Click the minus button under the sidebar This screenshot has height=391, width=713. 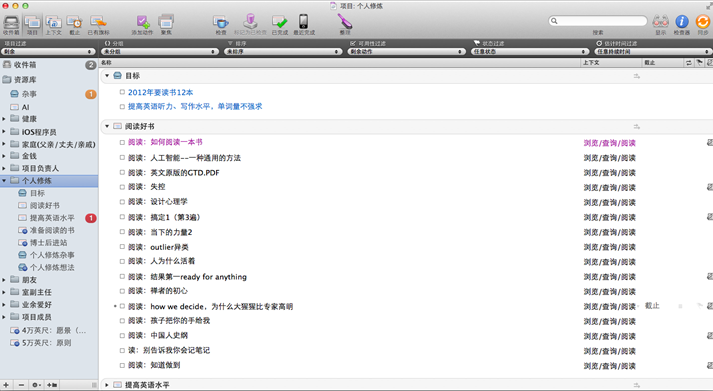point(21,385)
